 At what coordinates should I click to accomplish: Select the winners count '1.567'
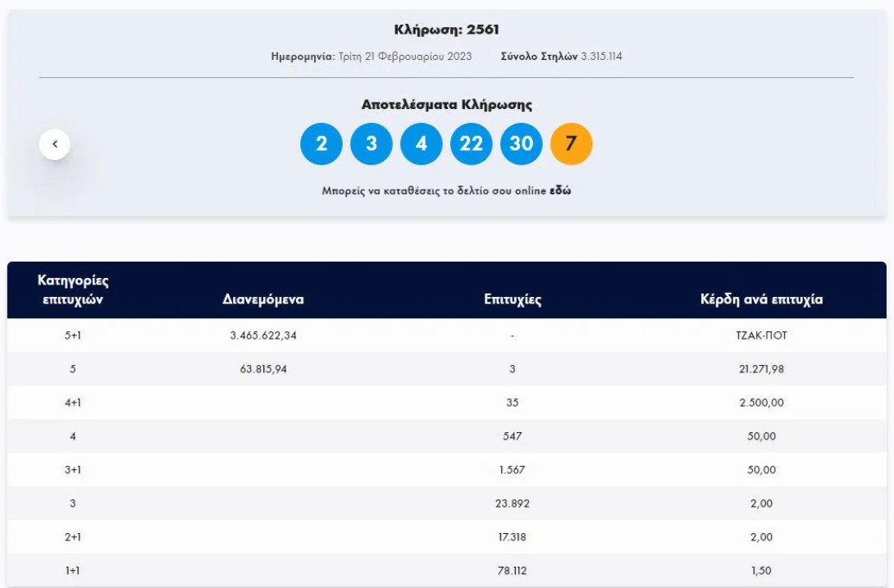click(512, 470)
